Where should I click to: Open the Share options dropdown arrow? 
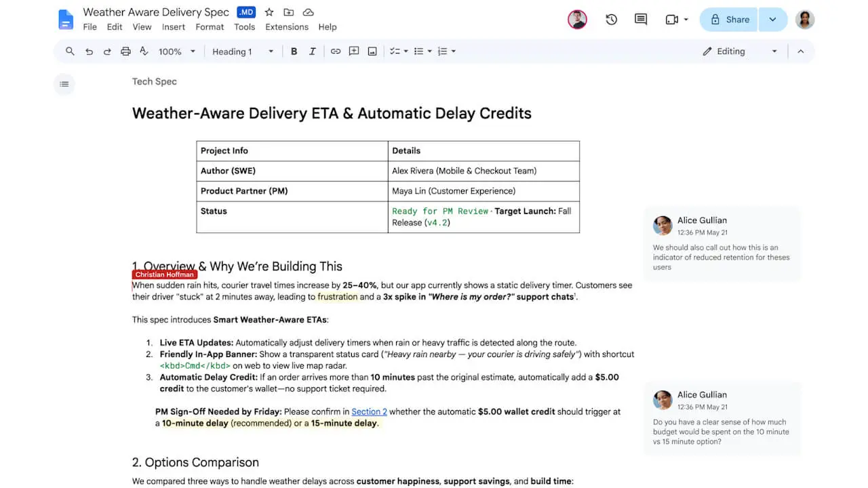tap(773, 20)
